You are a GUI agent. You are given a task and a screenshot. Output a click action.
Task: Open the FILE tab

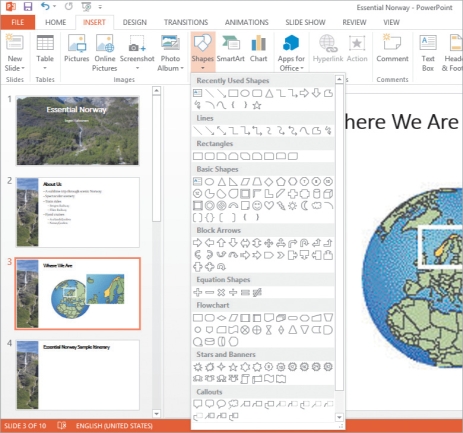click(x=17, y=22)
